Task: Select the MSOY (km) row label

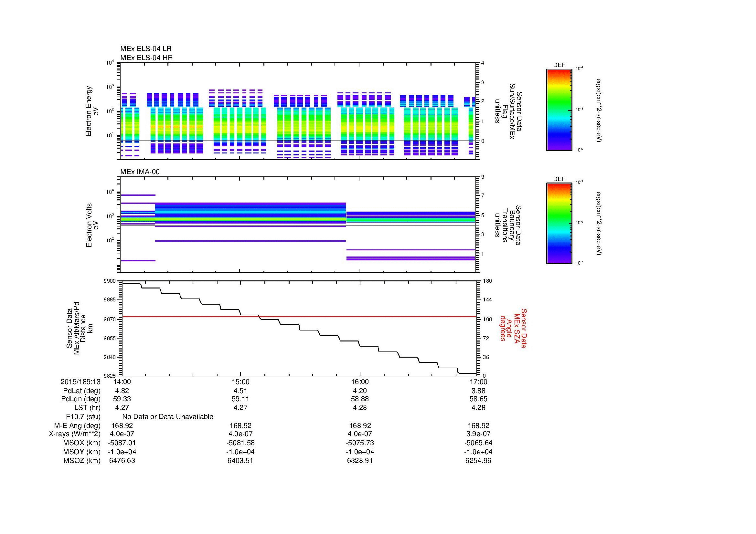Action: pos(82,452)
